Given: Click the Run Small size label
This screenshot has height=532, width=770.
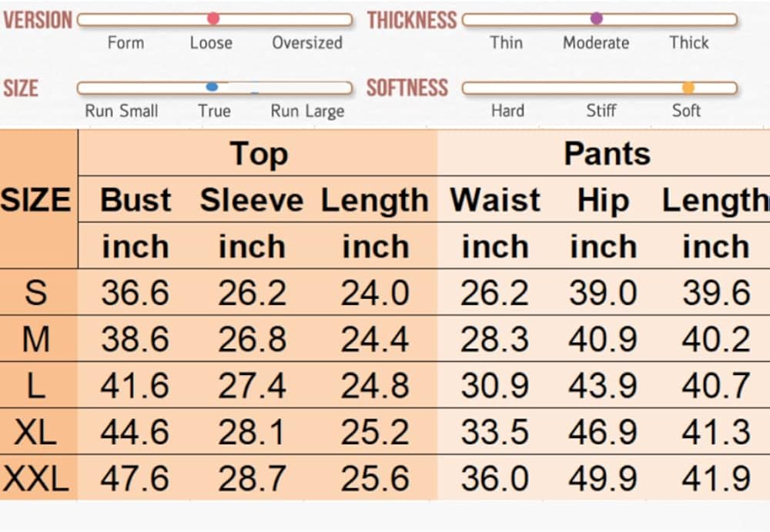Looking at the screenshot, I should (121, 111).
